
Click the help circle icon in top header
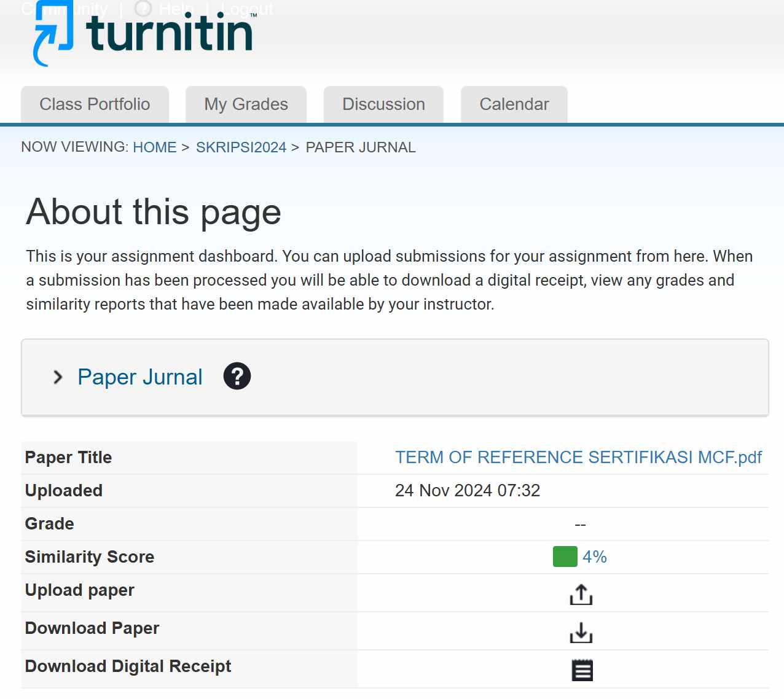[143, 9]
